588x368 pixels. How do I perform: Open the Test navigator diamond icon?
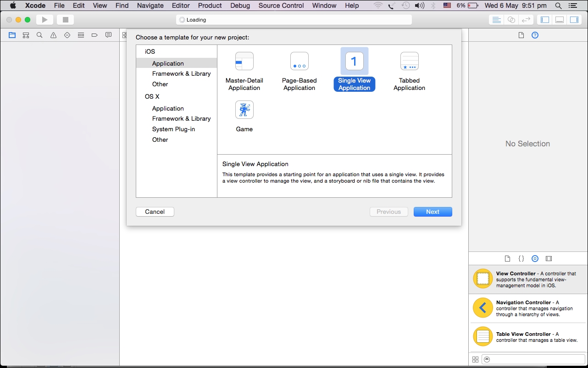pyautogui.click(x=67, y=35)
